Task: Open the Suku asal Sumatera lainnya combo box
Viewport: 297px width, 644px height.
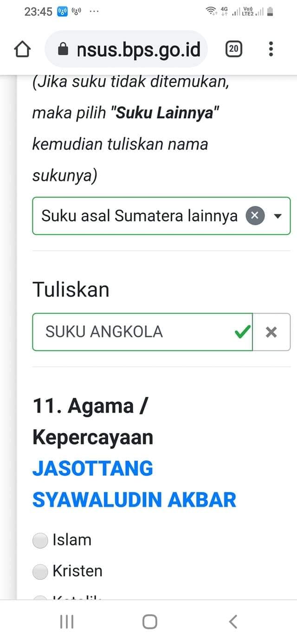Action: pyautogui.click(x=161, y=216)
